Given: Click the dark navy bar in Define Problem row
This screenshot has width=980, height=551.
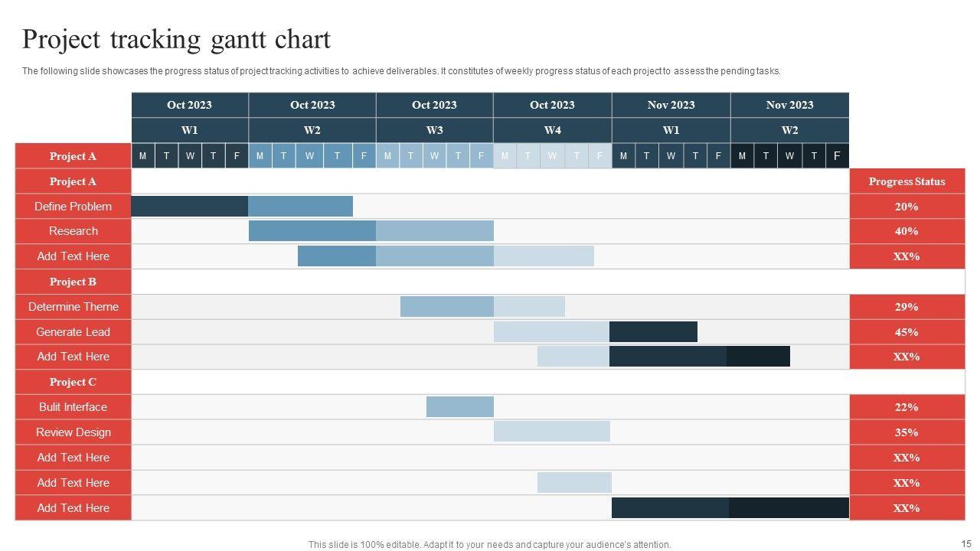Looking at the screenshot, I should [x=190, y=207].
